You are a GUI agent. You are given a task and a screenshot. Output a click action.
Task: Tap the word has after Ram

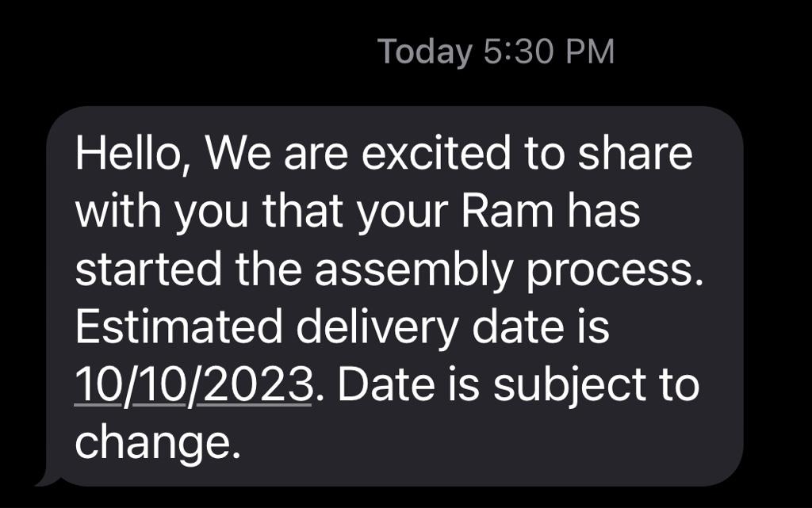coord(603,211)
